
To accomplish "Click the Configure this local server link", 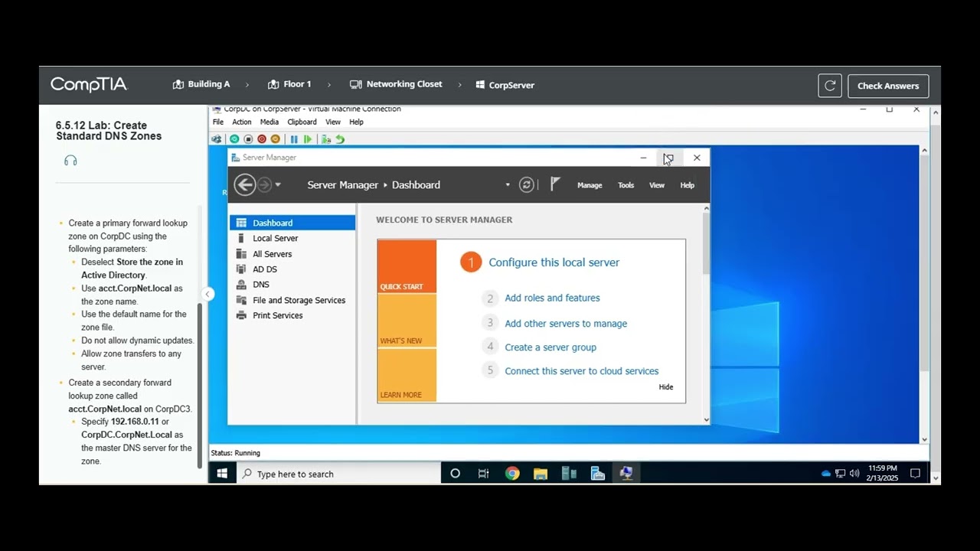I will pyautogui.click(x=554, y=262).
